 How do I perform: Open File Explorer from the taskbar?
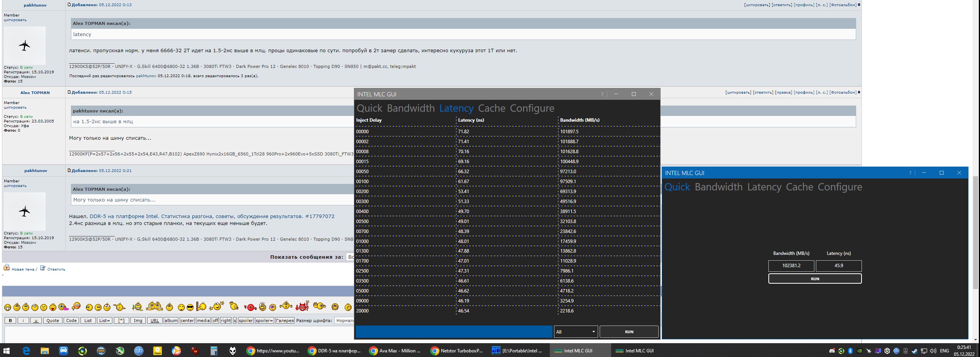45,350
